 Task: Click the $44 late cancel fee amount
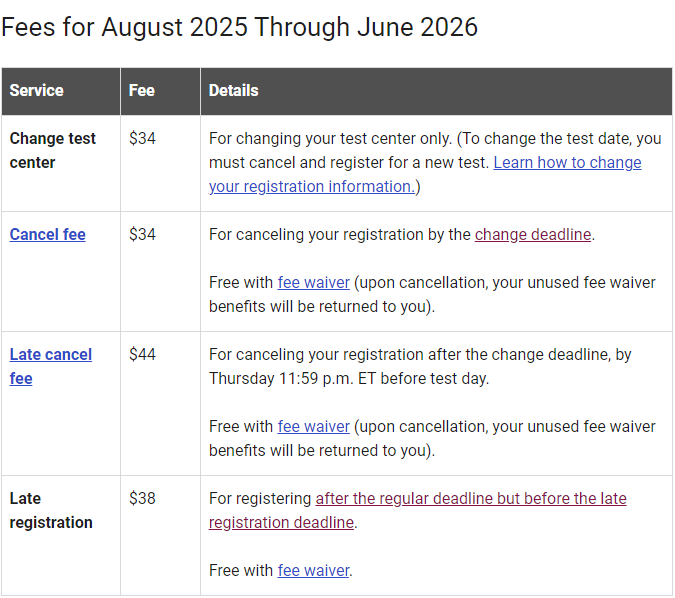point(143,355)
